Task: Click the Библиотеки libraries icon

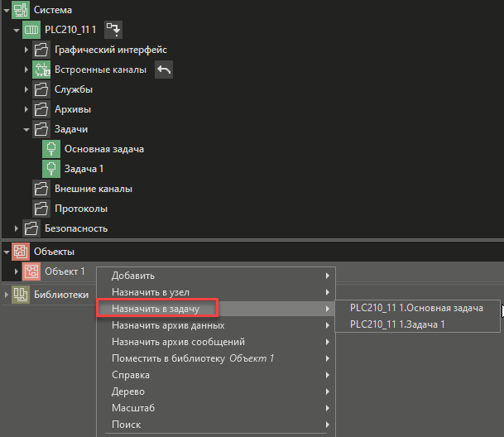Action: tap(21, 295)
